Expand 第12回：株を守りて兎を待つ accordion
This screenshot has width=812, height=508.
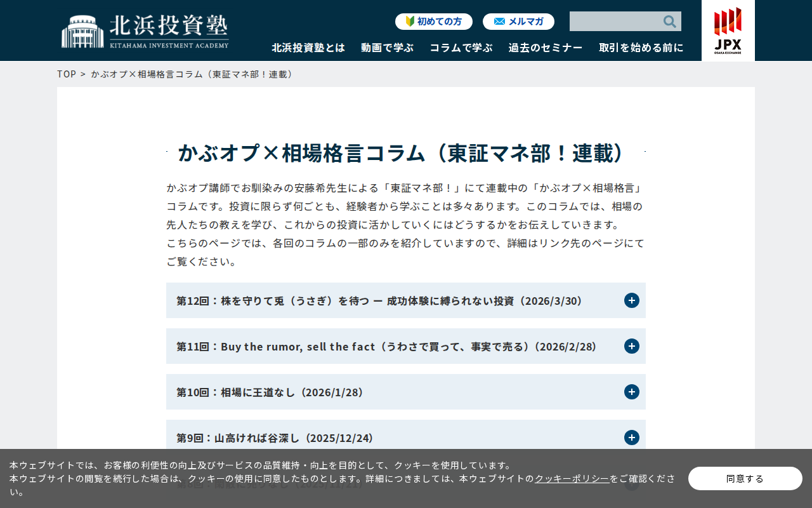[406, 300]
